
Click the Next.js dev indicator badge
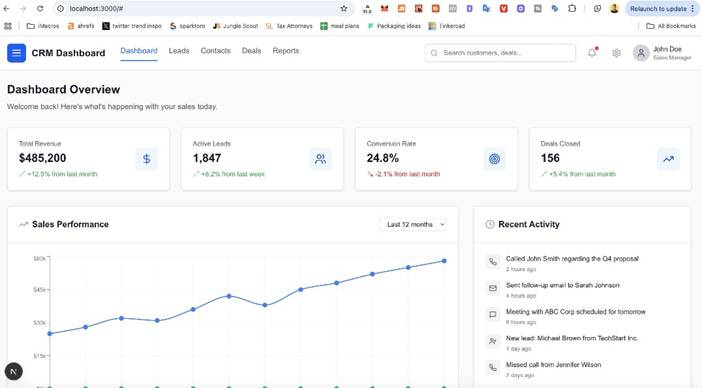pos(13,371)
